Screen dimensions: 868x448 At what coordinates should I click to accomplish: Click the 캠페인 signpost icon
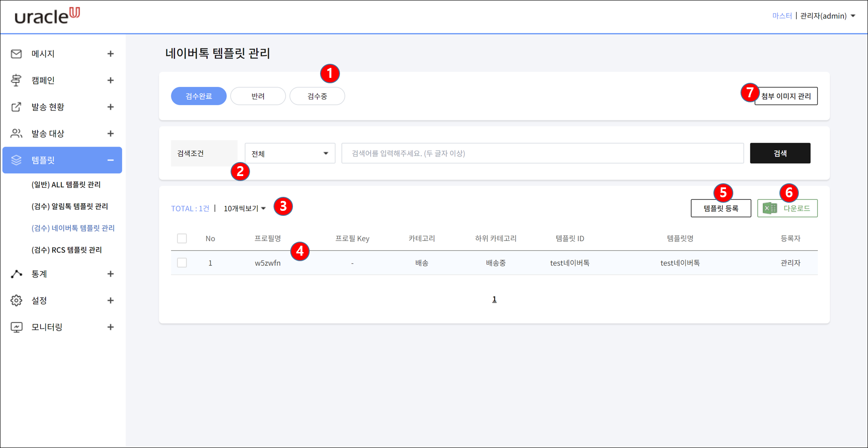[16, 80]
